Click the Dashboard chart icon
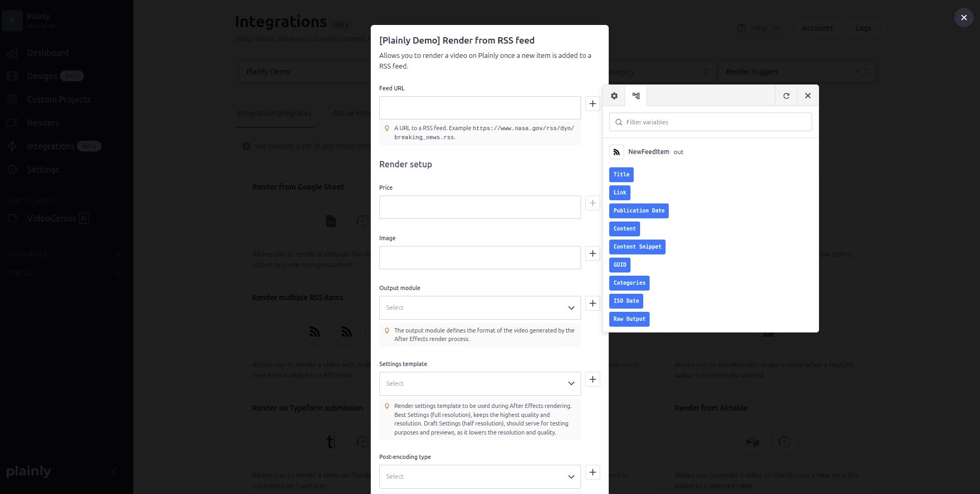980x494 pixels. pyautogui.click(x=12, y=53)
